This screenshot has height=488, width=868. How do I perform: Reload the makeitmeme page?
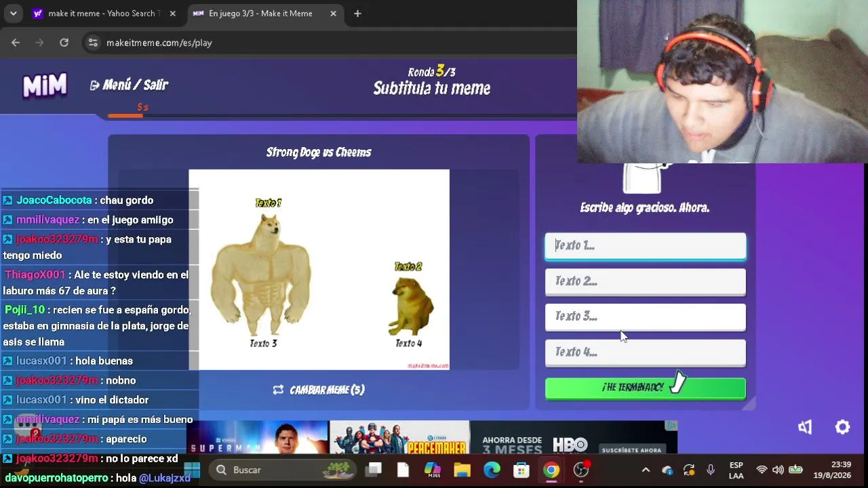coord(64,43)
